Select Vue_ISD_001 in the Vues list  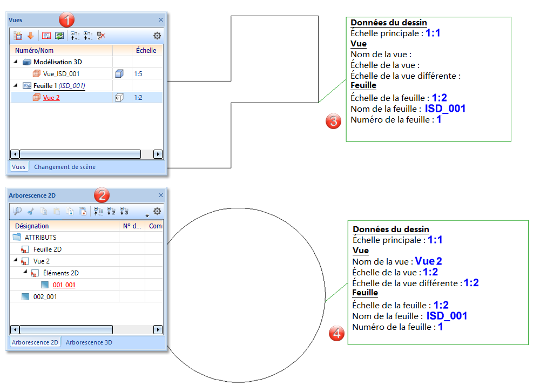62,74
